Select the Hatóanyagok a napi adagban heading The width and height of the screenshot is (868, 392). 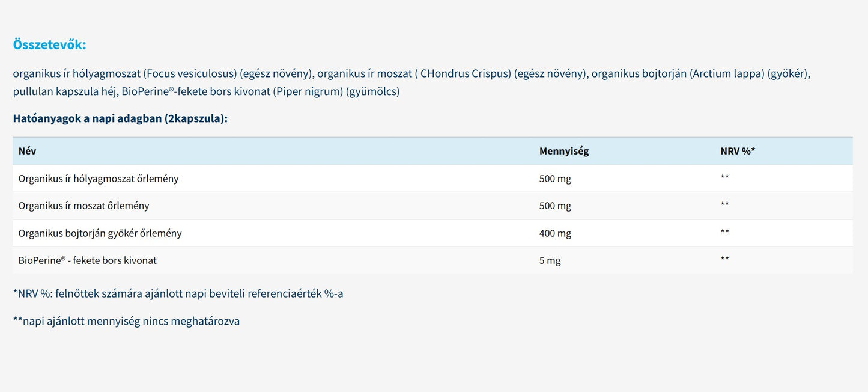(x=120, y=118)
